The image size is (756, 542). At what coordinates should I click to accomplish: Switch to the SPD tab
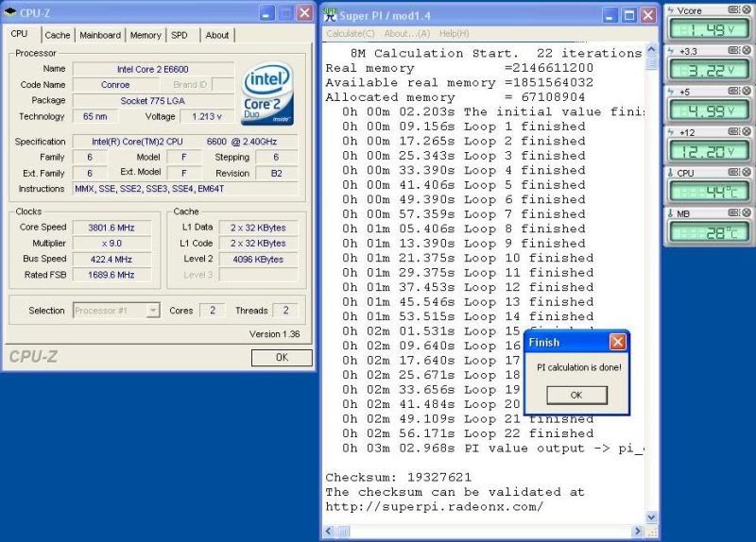[x=180, y=35]
